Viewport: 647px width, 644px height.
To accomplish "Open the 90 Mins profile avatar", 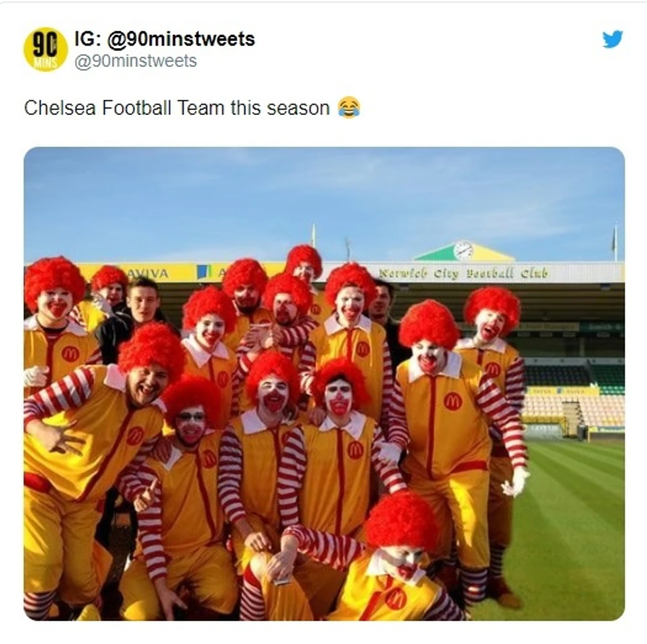I will (x=45, y=49).
